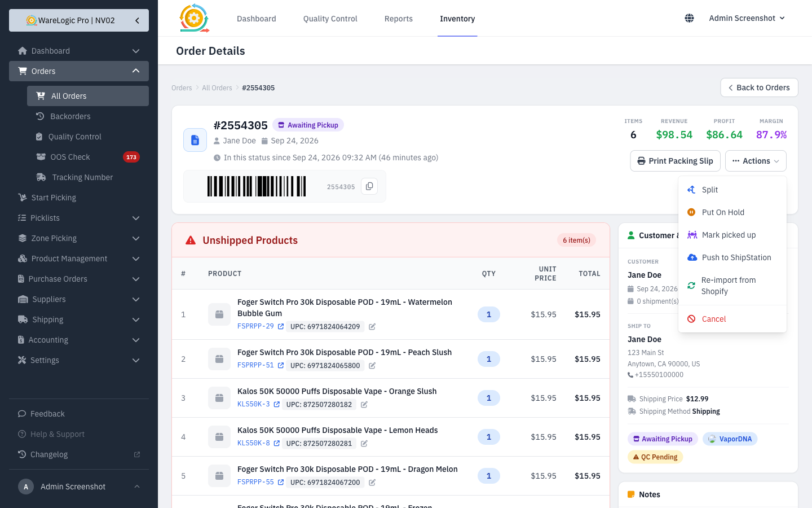Viewport: 812px width, 508px height.
Task: Open SKU link FSPRPP-29
Action: pyautogui.click(x=255, y=326)
